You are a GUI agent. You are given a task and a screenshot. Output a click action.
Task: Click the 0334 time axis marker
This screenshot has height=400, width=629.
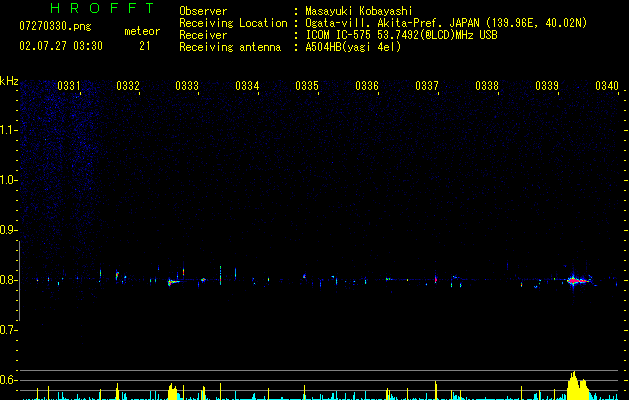click(x=247, y=85)
